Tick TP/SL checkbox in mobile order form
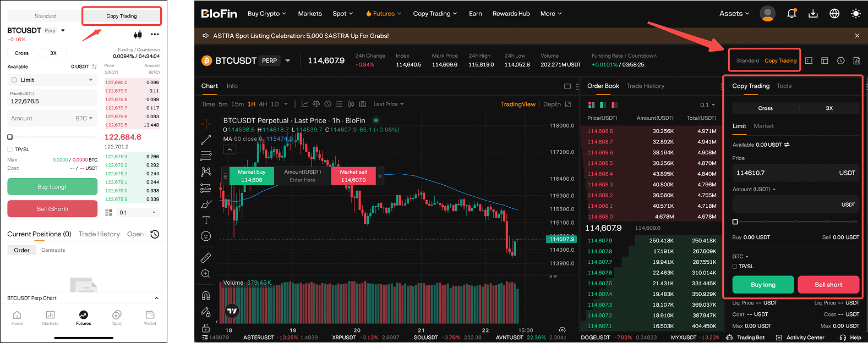The height and width of the screenshot is (343, 868). [x=10, y=149]
